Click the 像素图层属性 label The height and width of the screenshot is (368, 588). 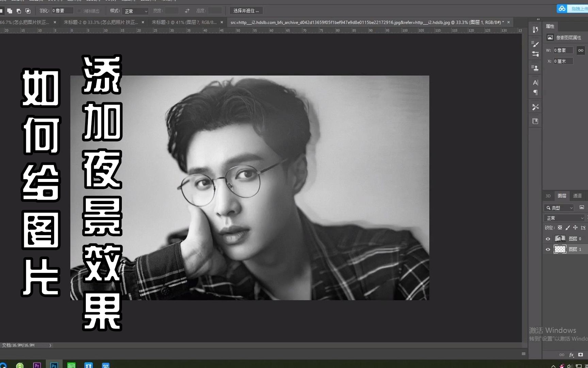click(x=569, y=38)
